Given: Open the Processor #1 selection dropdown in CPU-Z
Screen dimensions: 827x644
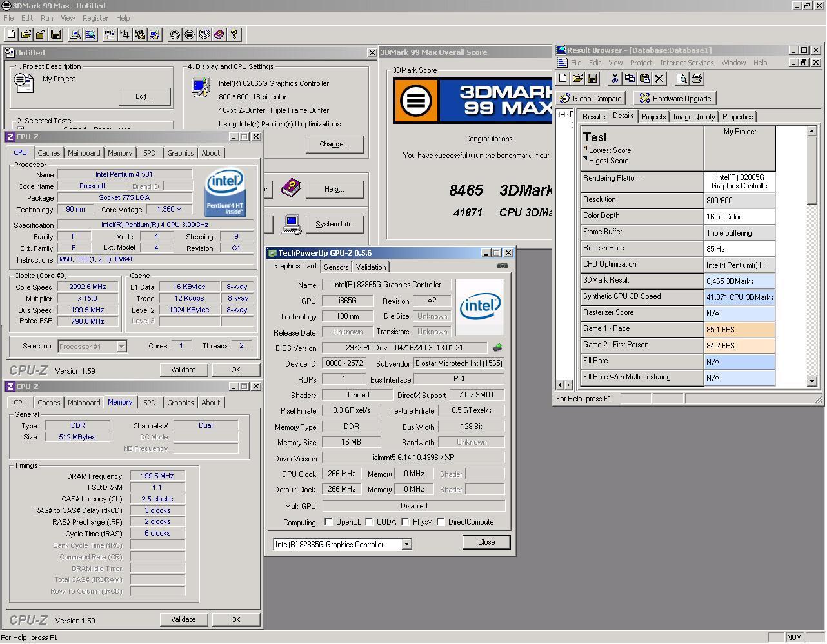Looking at the screenshot, I should coord(121,347).
